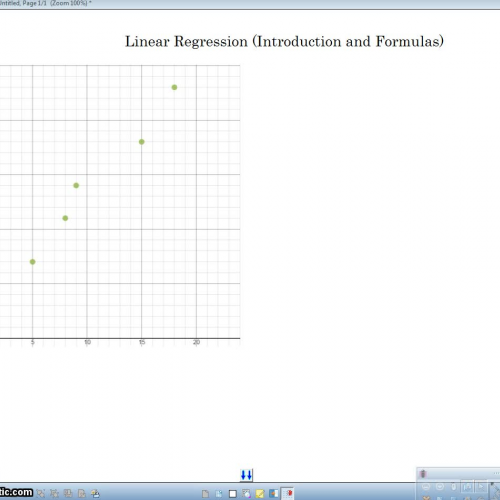This screenshot has width=500, height=500.
Task: Click the circular down-arrow icon in floating toolbox
Action: [x=440, y=486]
